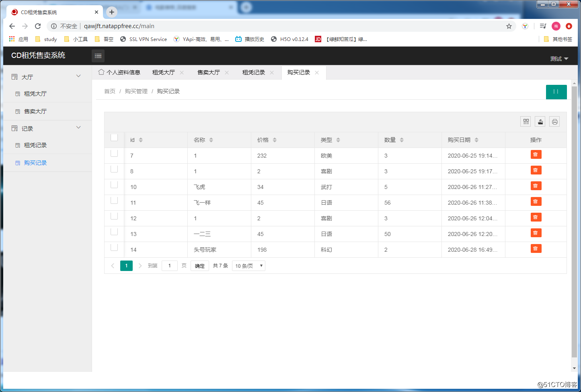The height and width of the screenshot is (392, 581).
Task: Click the 确定 page jump button
Action: 200,266
